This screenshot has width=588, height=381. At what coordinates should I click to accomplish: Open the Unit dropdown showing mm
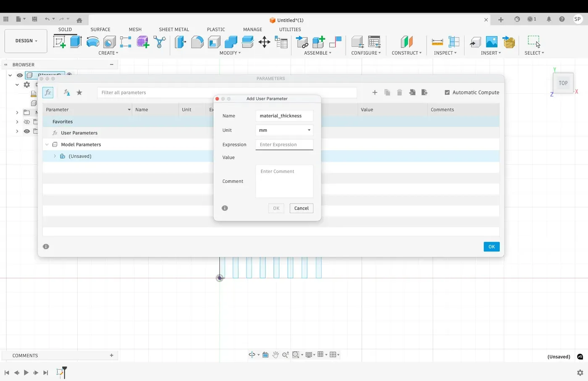tap(284, 130)
